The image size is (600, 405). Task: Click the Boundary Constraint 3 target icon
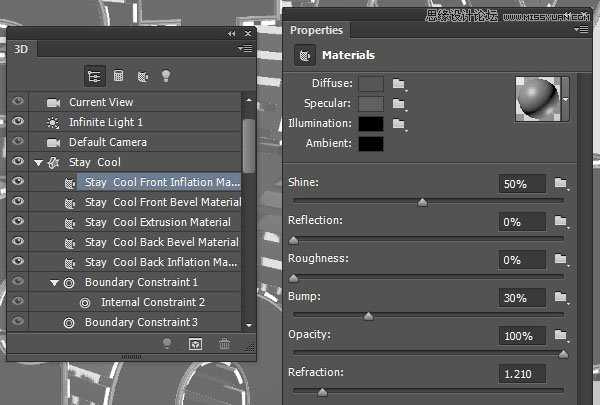[69, 323]
